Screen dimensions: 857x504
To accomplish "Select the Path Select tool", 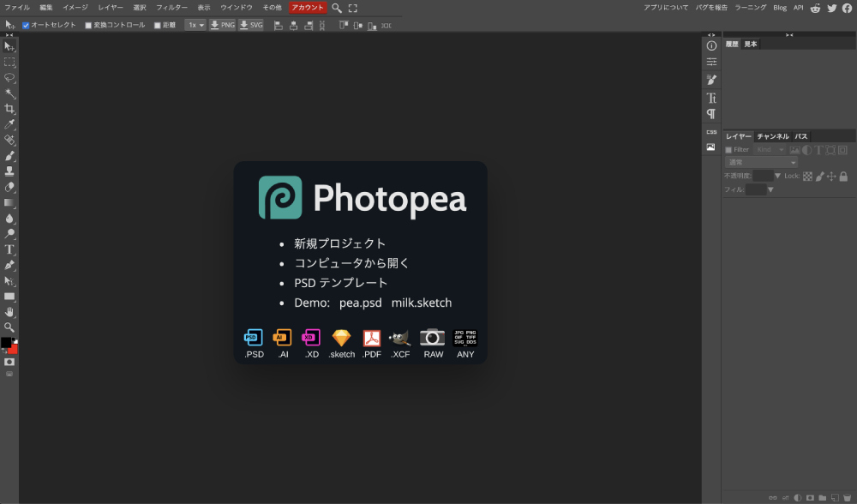I will click(9, 281).
